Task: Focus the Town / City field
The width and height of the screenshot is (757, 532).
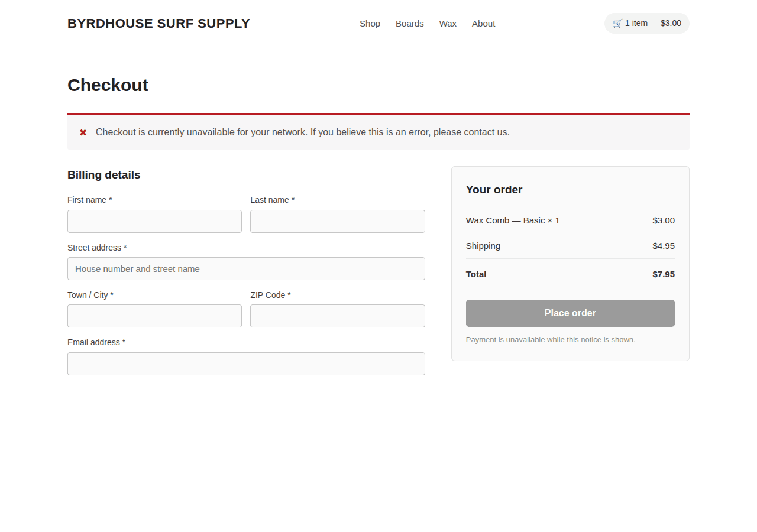Action: [154, 316]
